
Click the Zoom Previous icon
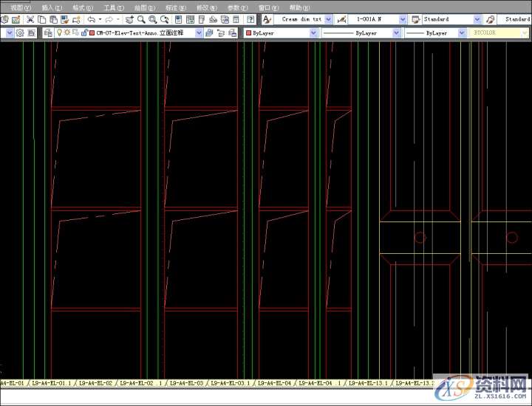pos(164,19)
